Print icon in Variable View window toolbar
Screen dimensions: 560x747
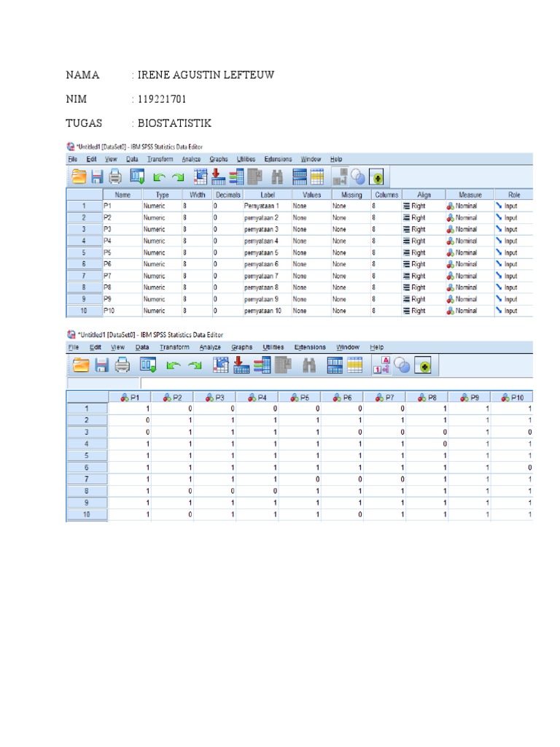pos(115,177)
